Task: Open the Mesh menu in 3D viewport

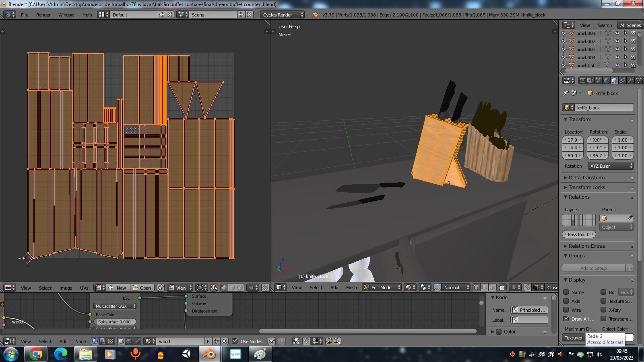Action: (351, 288)
